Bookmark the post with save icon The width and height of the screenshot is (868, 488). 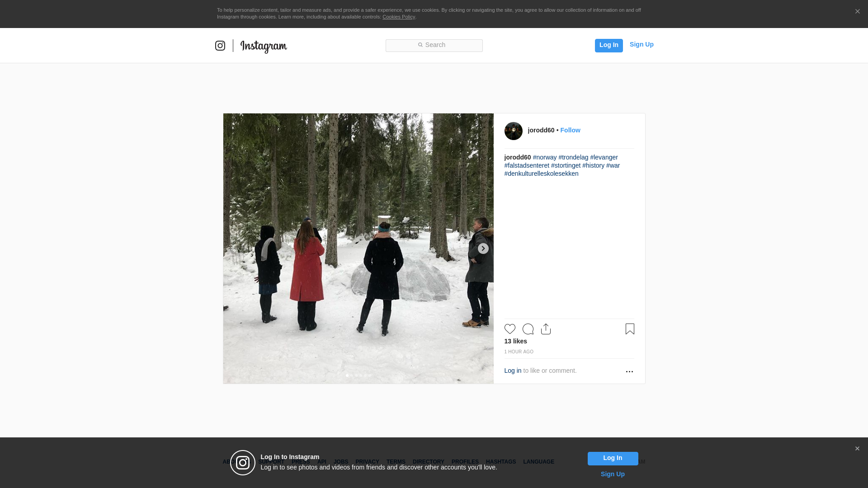click(x=630, y=329)
